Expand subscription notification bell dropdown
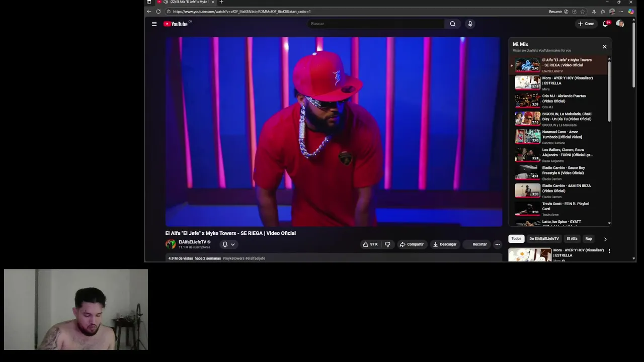The height and width of the screenshot is (362, 644). click(x=228, y=244)
